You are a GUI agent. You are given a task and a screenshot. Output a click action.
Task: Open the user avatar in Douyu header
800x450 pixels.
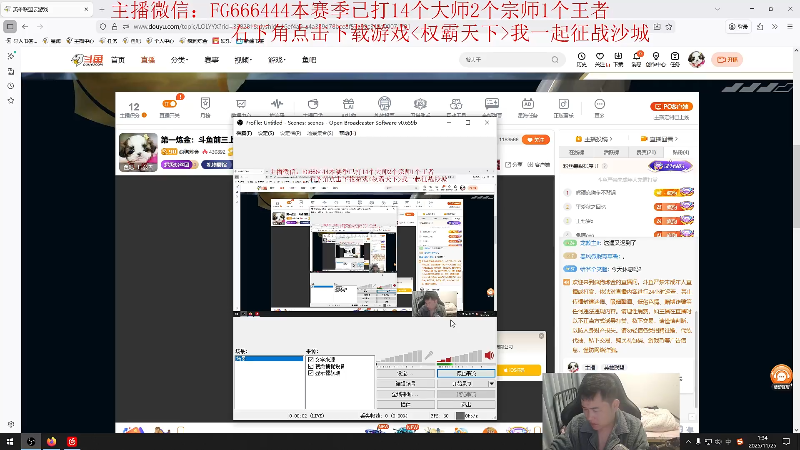point(696,59)
